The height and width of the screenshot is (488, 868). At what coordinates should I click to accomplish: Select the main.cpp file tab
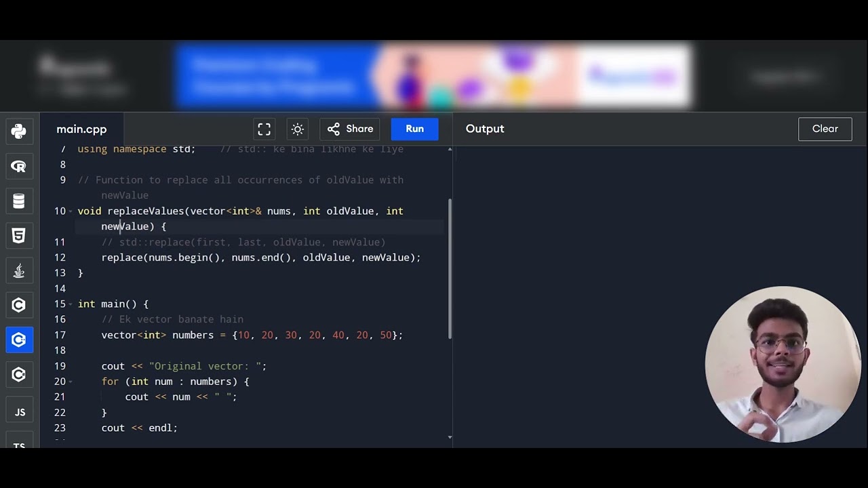tap(81, 129)
